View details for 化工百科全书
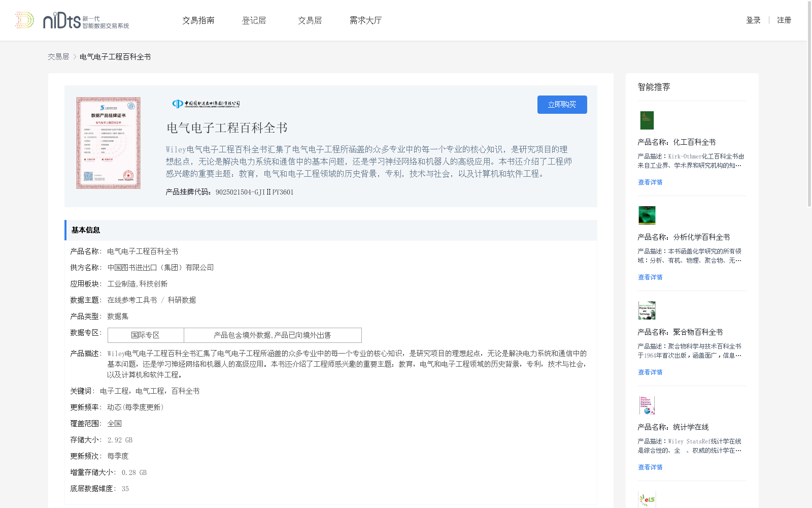 [650, 182]
